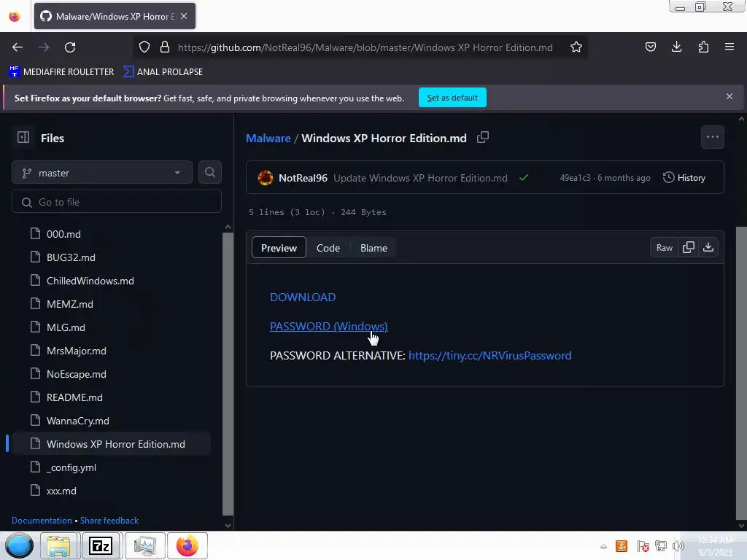Open the Windows Start orb

click(x=19, y=545)
